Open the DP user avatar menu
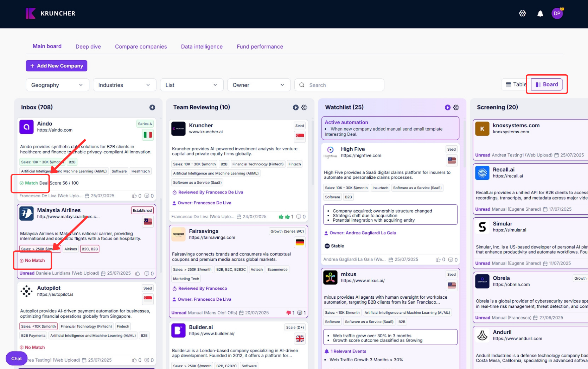 point(557,13)
